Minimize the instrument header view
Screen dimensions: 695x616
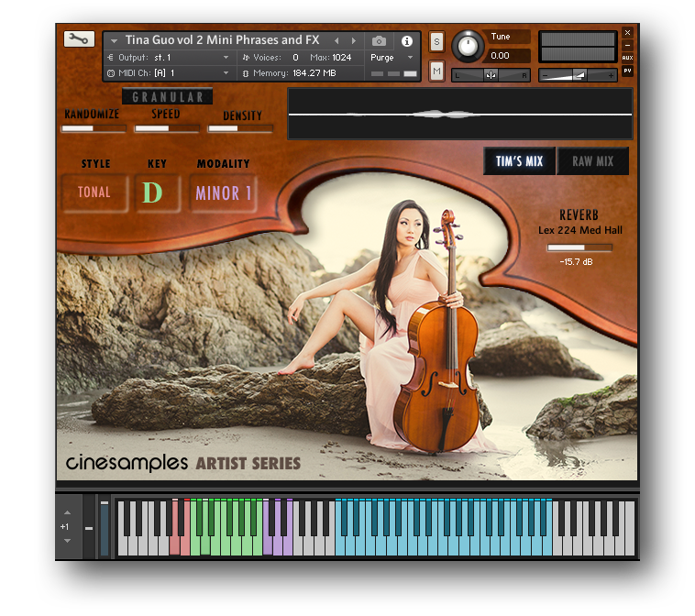pos(627,45)
